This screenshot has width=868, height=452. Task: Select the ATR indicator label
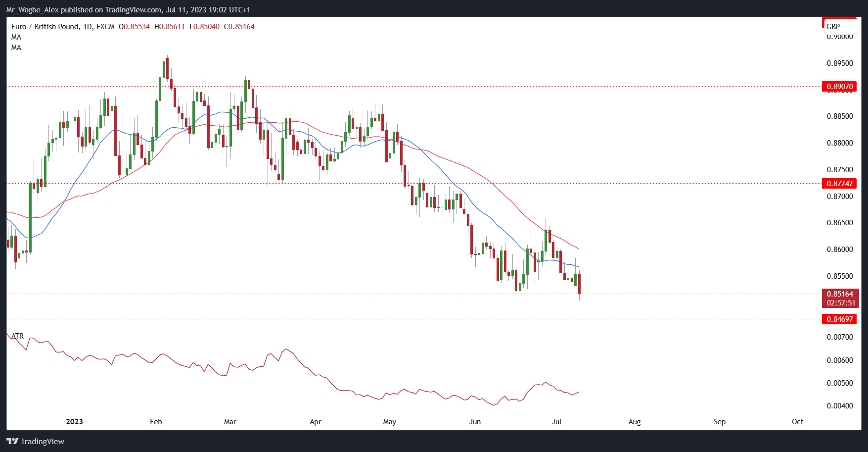17,336
